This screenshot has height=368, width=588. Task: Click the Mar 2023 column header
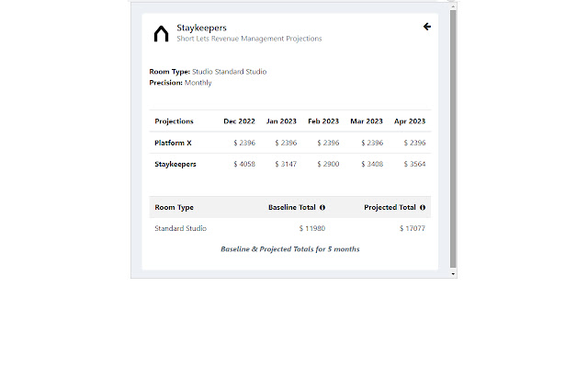tap(367, 121)
